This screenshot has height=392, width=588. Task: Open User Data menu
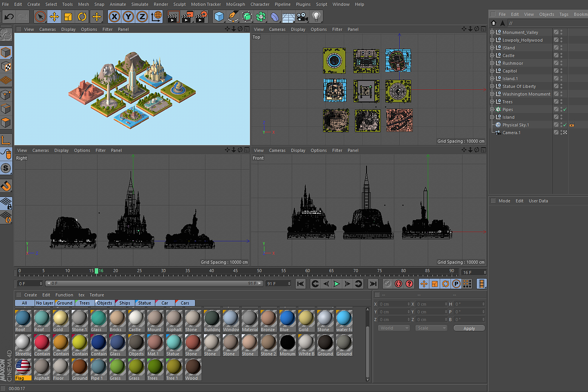tap(538, 201)
